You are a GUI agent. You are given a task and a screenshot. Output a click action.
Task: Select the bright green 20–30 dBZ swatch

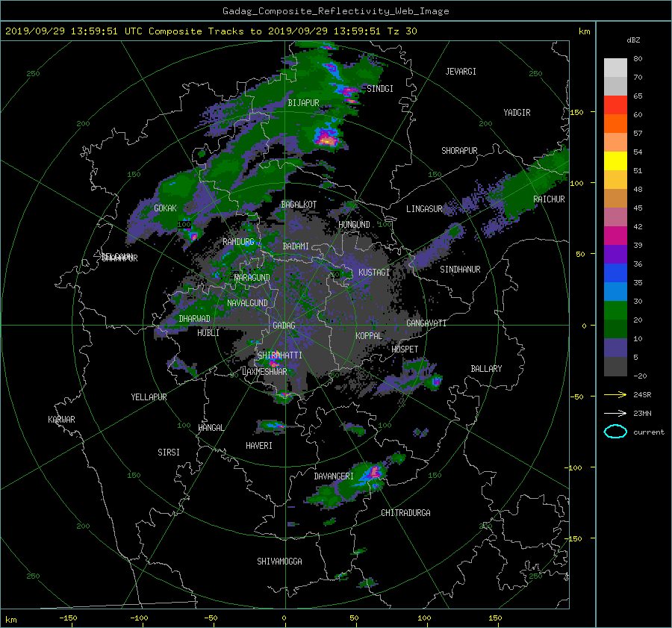(x=615, y=311)
